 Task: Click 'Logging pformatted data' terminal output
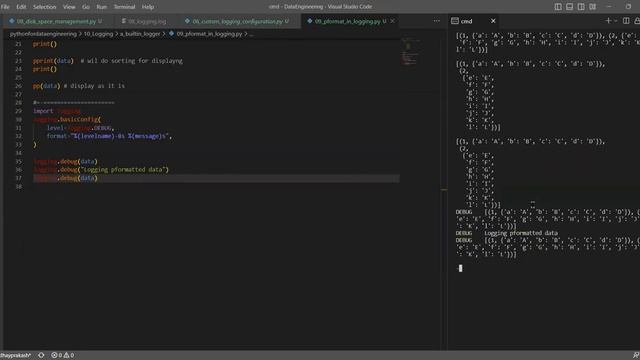tap(521, 233)
